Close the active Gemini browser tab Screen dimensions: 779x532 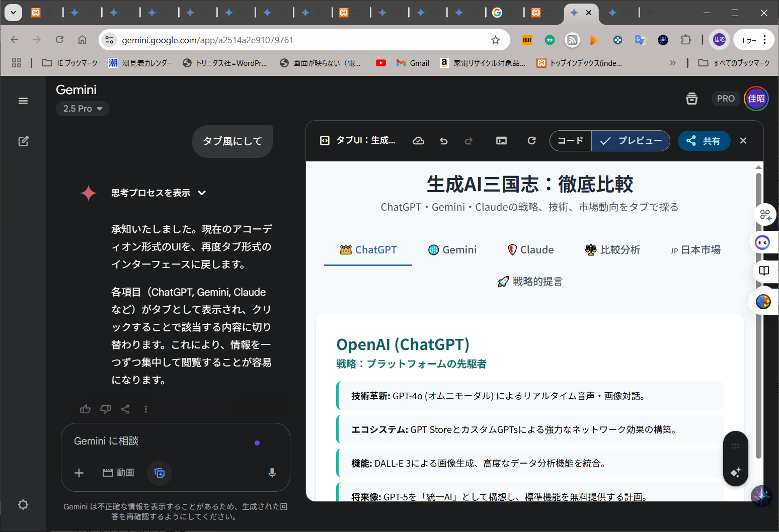coord(589,13)
